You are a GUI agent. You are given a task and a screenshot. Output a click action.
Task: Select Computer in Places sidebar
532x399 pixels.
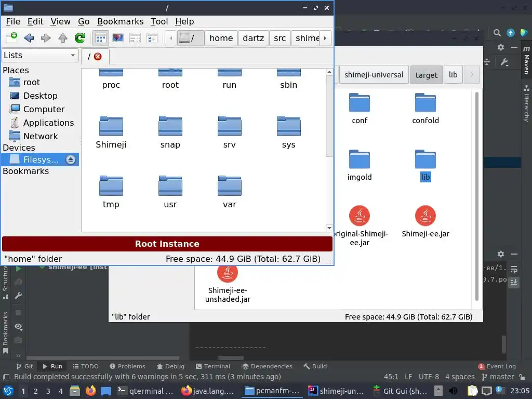[44, 109]
